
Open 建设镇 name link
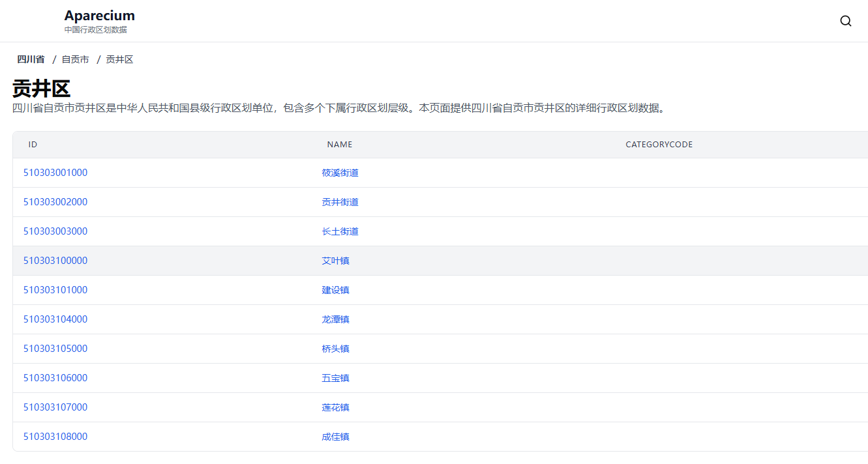point(336,290)
